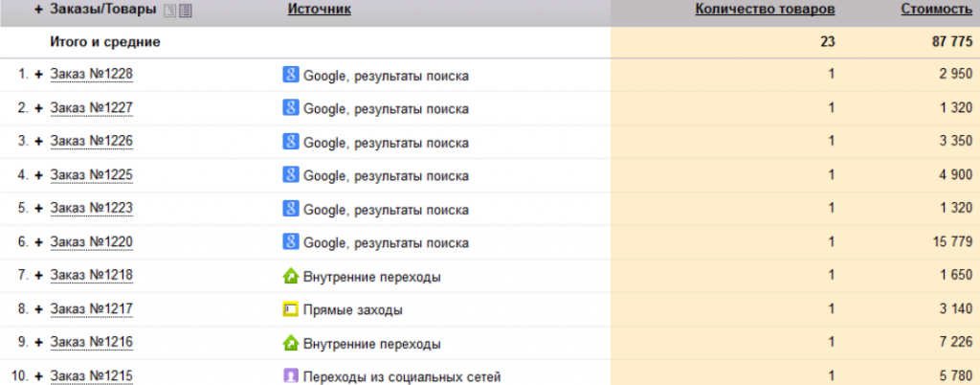
Task: Click the green house icon for order №1218
Action: tap(291, 276)
